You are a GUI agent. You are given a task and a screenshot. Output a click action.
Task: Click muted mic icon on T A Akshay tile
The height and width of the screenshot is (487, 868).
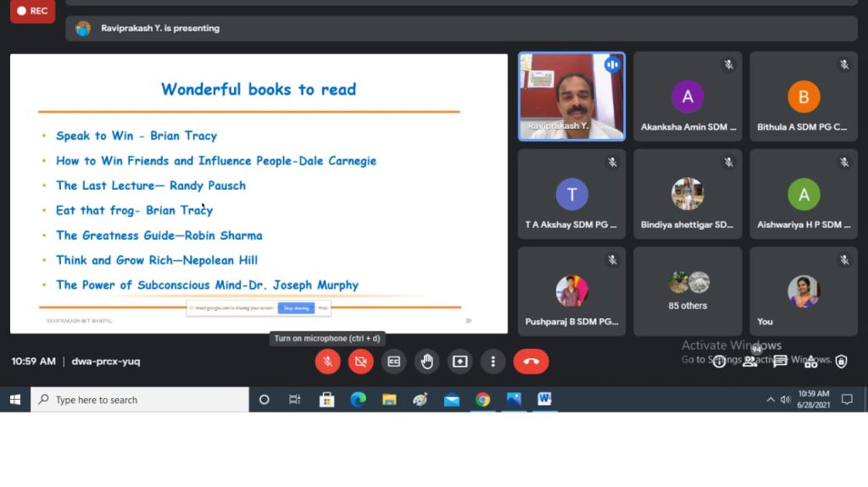[612, 162]
